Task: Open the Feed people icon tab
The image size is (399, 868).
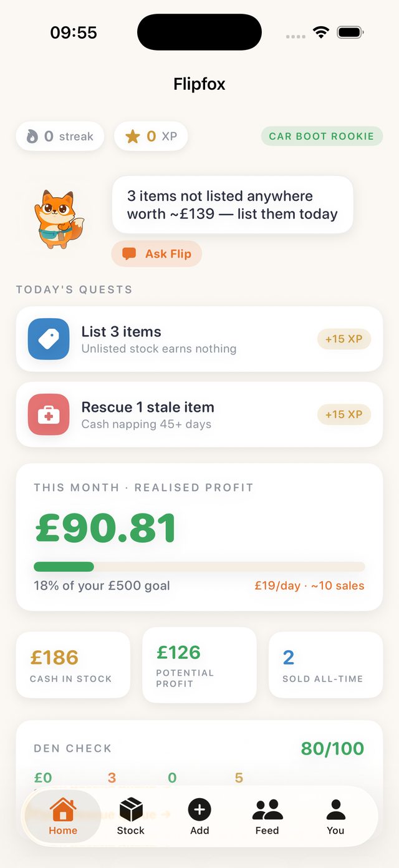Action: pos(267,810)
